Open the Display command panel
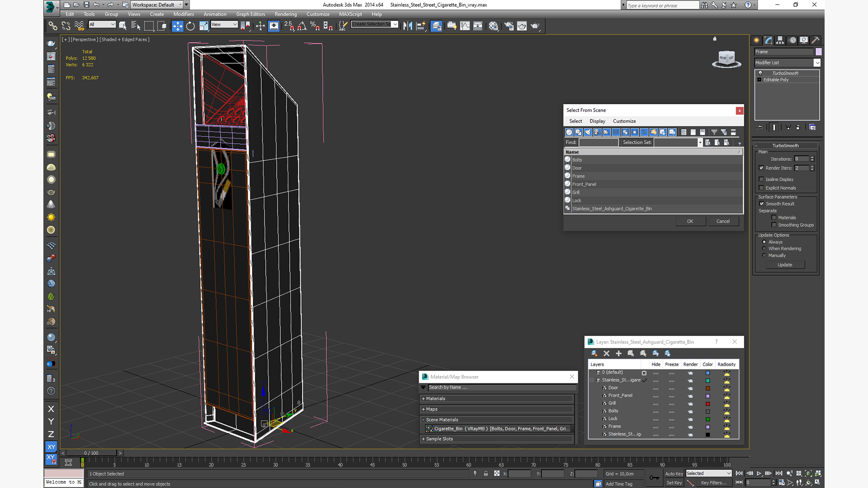Viewport: 868px width, 488px height. tap(803, 40)
